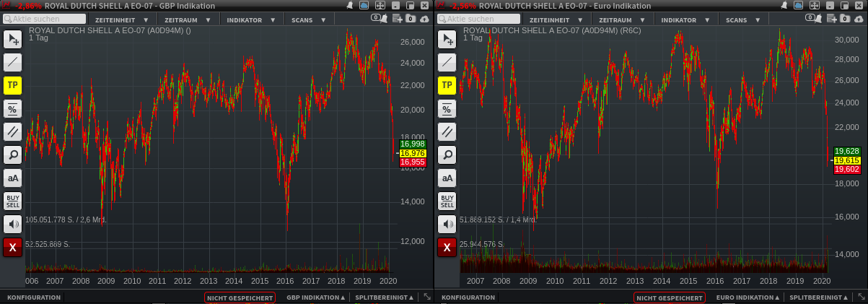Open the folder counter icon in Euro toolbar
Screen dimensions: 868x304
click(x=844, y=19)
